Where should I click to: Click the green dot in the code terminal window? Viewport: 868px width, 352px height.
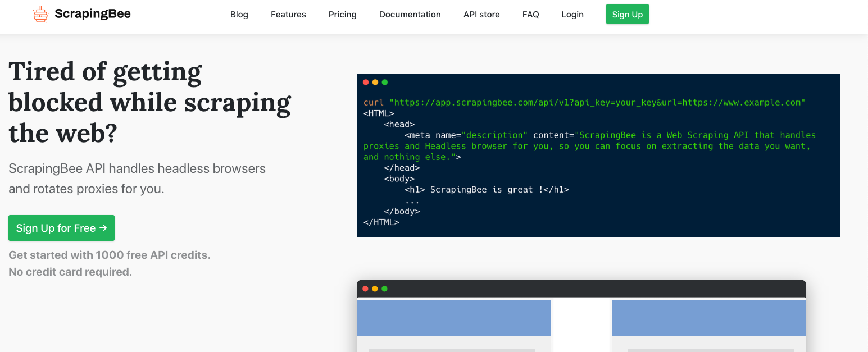[385, 83]
